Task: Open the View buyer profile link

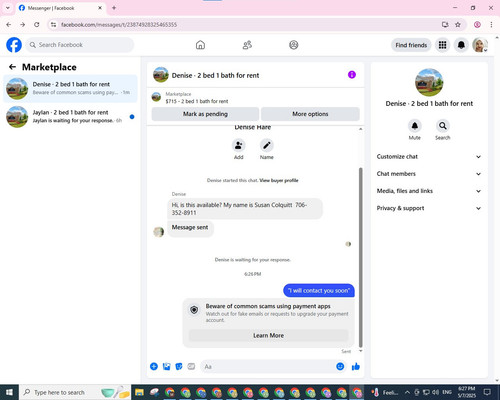Action: [x=279, y=180]
